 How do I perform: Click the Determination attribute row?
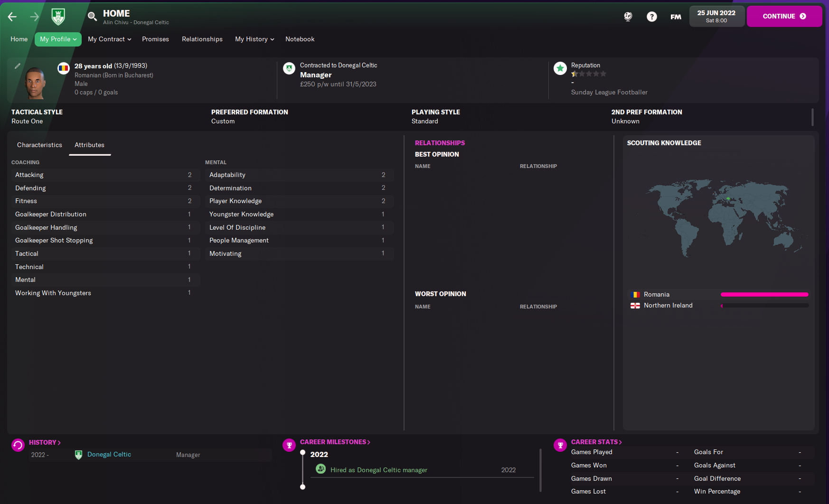[299, 188]
